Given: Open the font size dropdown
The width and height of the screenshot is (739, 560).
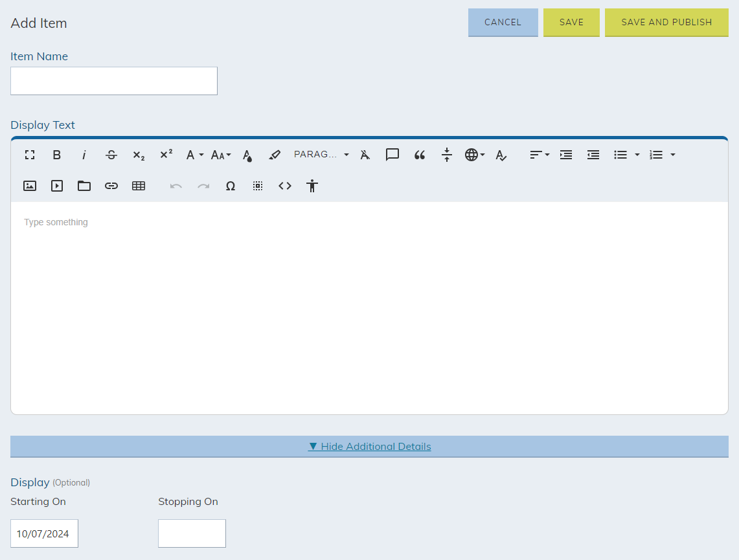Looking at the screenshot, I should (221, 155).
